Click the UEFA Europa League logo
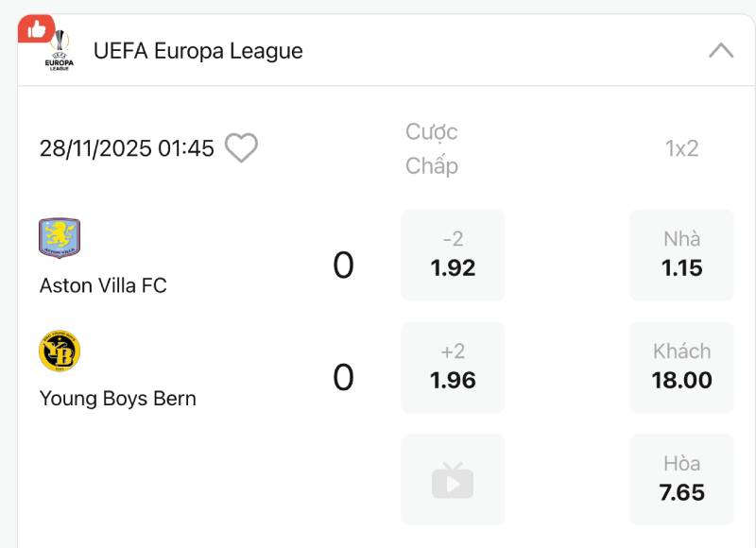The height and width of the screenshot is (548, 756). pos(60,51)
